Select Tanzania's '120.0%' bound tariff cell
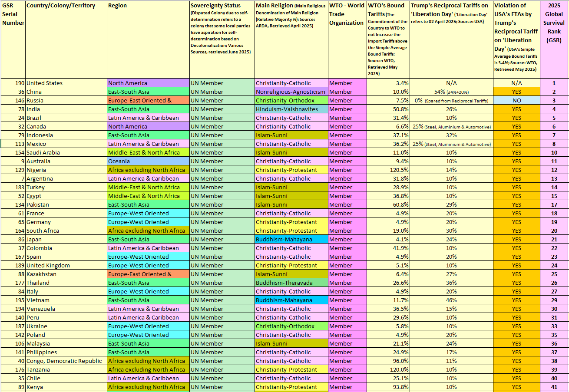The width and height of the screenshot is (569, 392). 388,369
